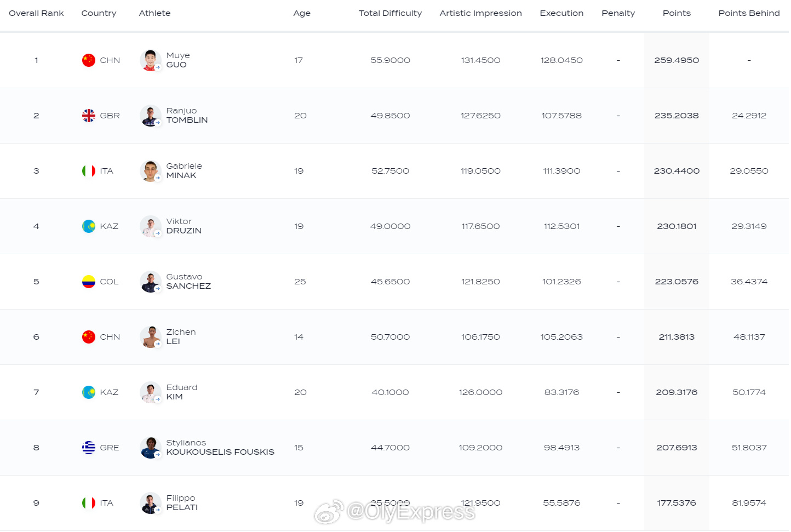The image size is (791, 532).
Task: Click Kazakhstan flag in Viktor Druzin row
Action: (x=88, y=226)
